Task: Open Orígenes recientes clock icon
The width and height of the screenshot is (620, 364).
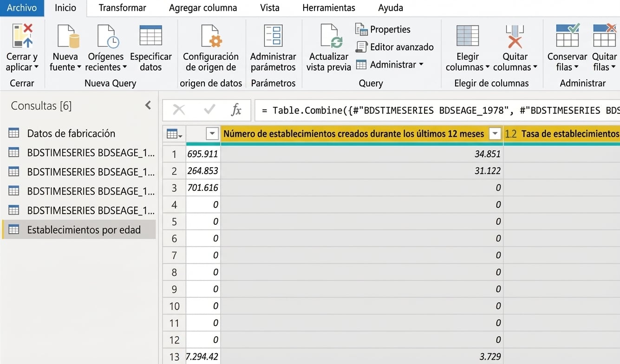Action: point(108,36)
